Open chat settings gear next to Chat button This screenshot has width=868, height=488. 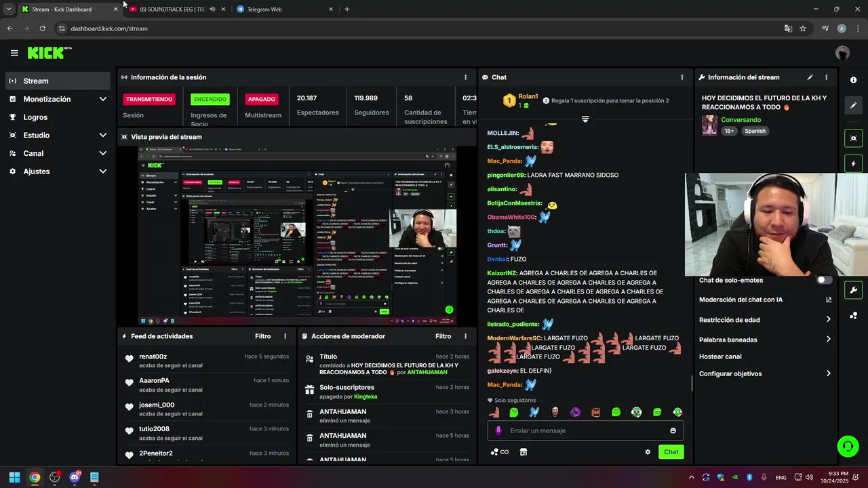click(648, 452)
